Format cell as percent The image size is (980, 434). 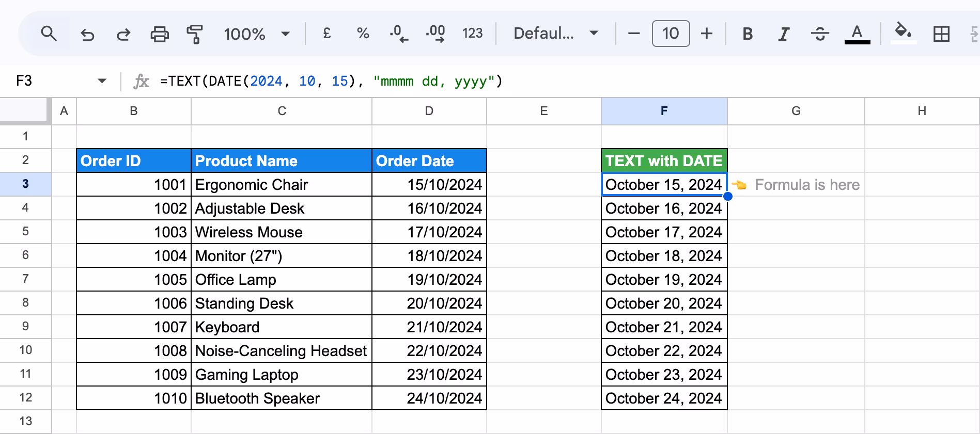point(363,34)
